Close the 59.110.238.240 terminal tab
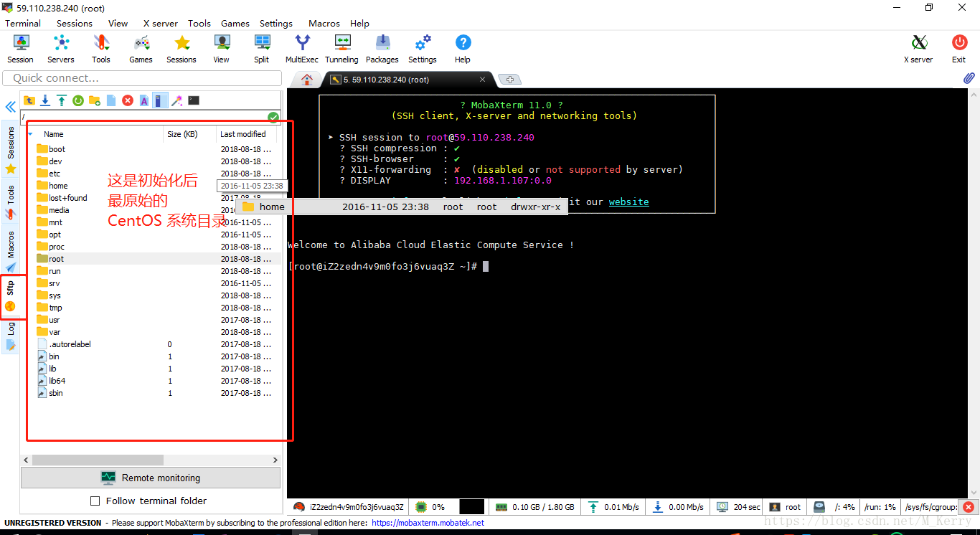 [483, 80]
